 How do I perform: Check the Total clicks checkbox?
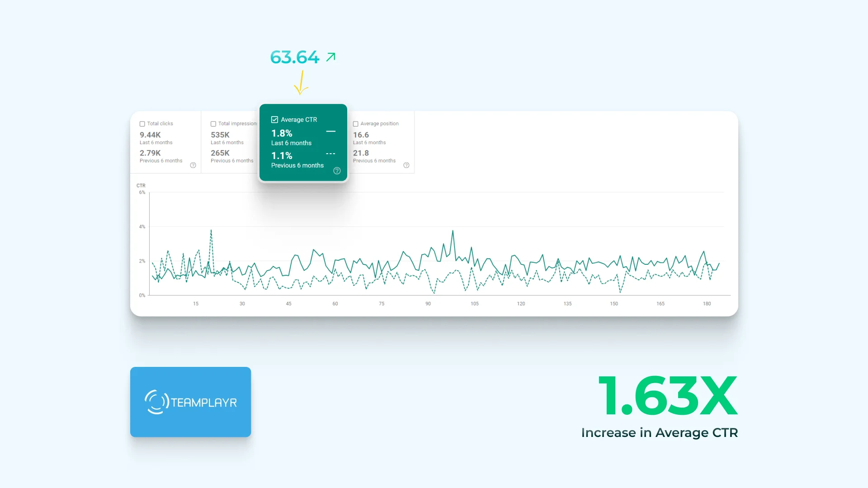(x=142, y=124)
